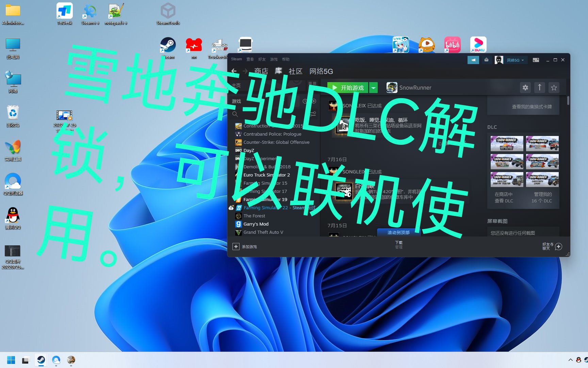Open Steam++ desktop shortcut

[x=90, y=14]
